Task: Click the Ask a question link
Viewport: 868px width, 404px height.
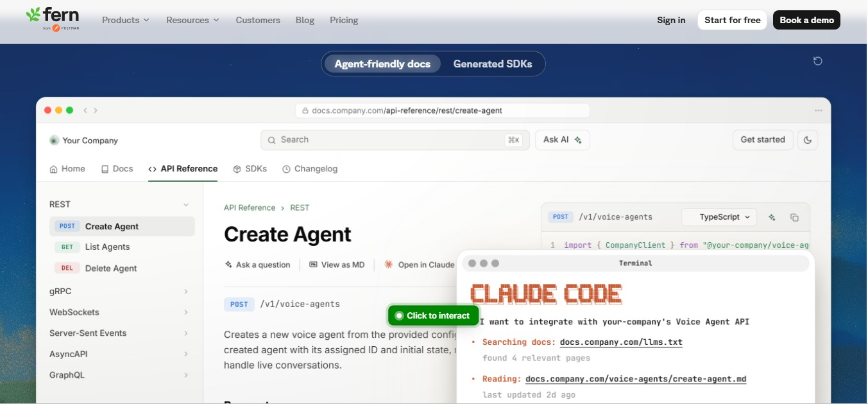Action: point(257,265)
